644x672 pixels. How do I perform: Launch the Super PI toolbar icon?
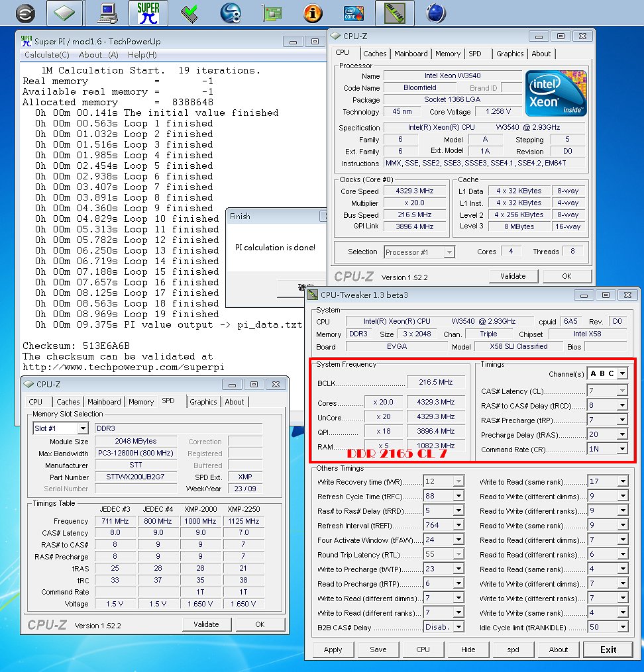[x=148, y=13]
